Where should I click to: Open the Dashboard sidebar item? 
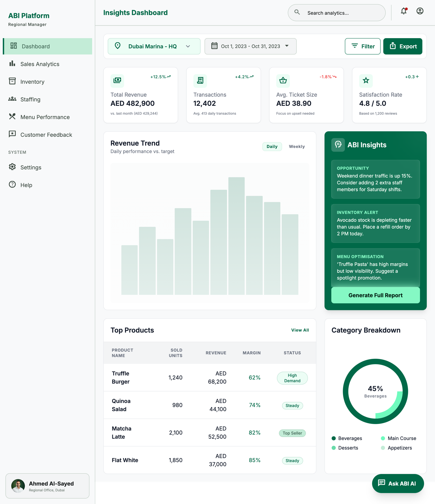48,46
